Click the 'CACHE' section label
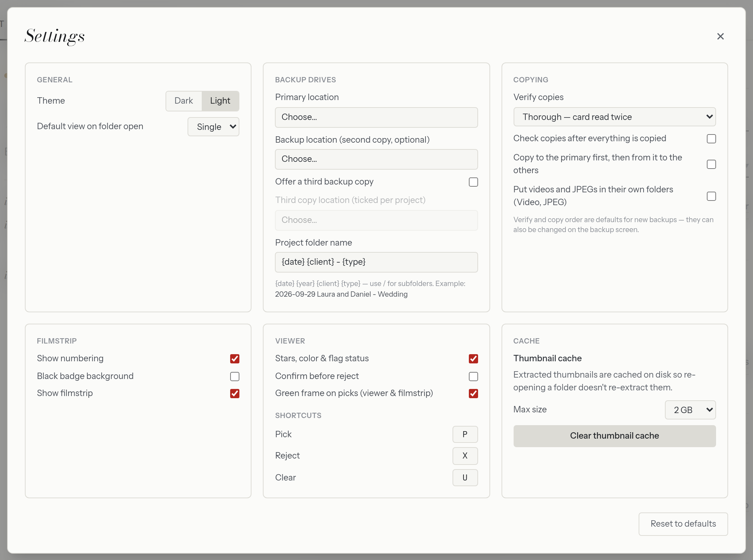 (526, 341)
